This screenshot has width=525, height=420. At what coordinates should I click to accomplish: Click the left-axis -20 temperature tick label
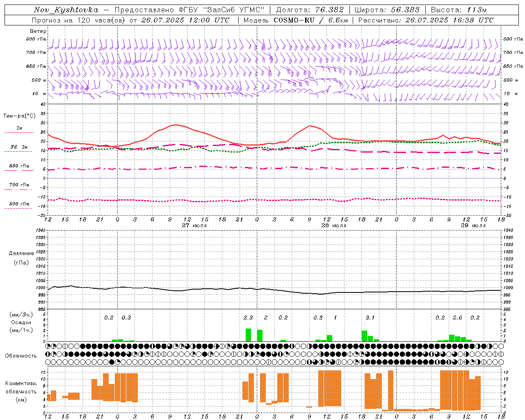(x=42, y=215)
